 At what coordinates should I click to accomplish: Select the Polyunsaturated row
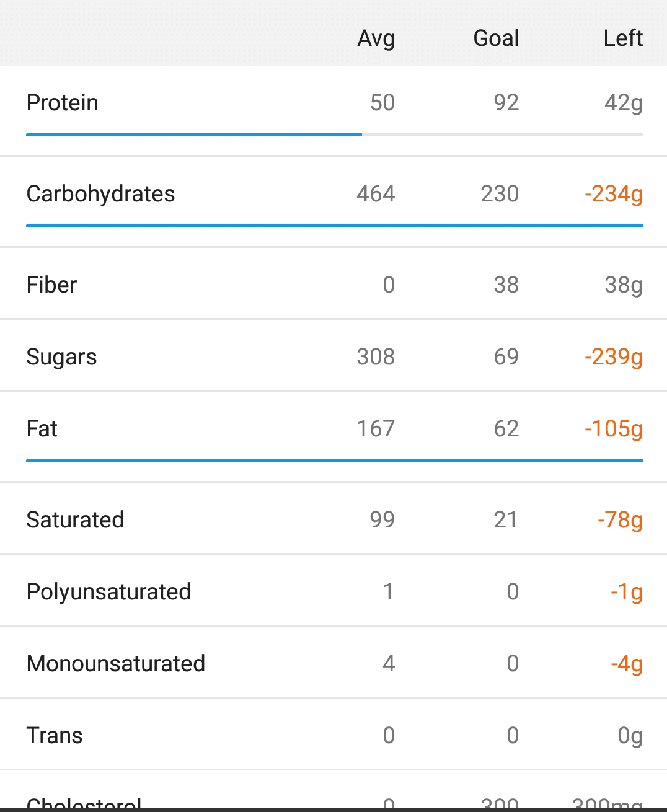click(333, 591)
